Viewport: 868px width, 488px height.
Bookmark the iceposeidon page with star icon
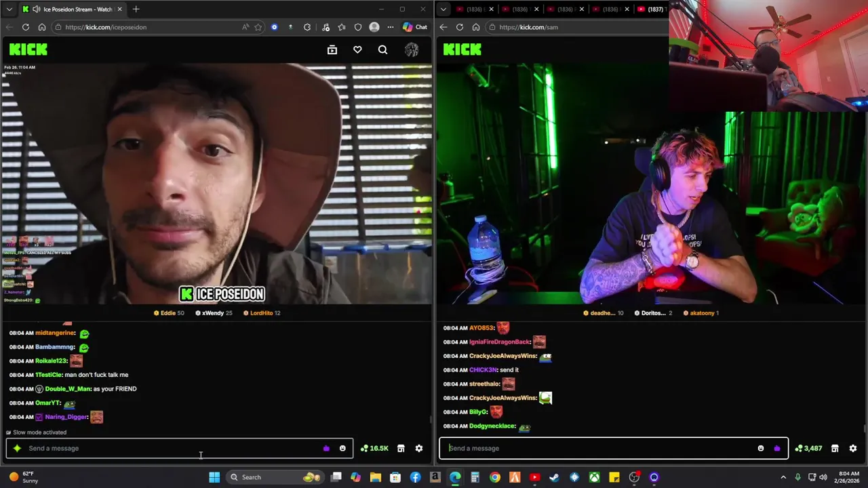[258, 27]
